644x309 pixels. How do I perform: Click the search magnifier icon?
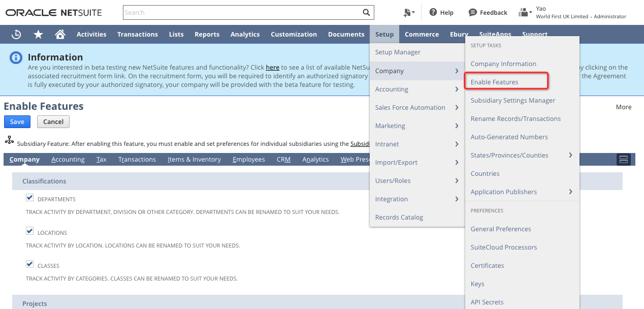tap(366, 13)
